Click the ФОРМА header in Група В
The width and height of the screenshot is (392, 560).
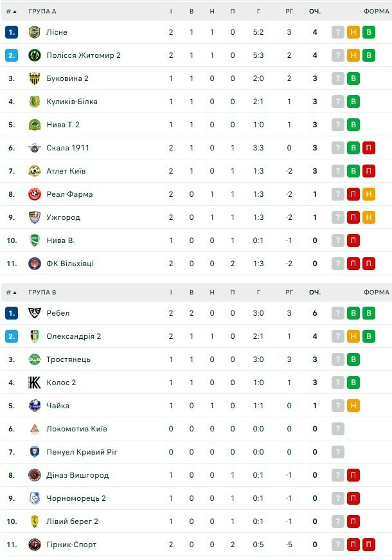[x=376, y=292]
